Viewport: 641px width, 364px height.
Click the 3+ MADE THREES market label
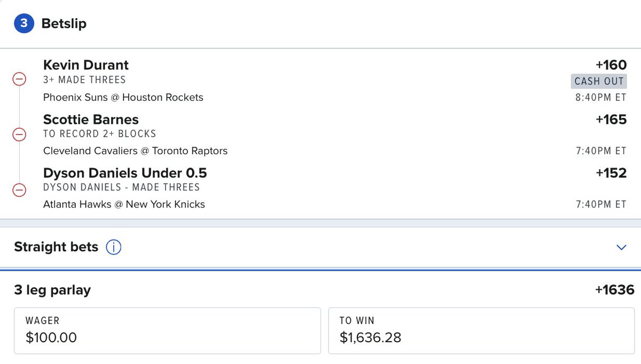click(x=84, y=80)
